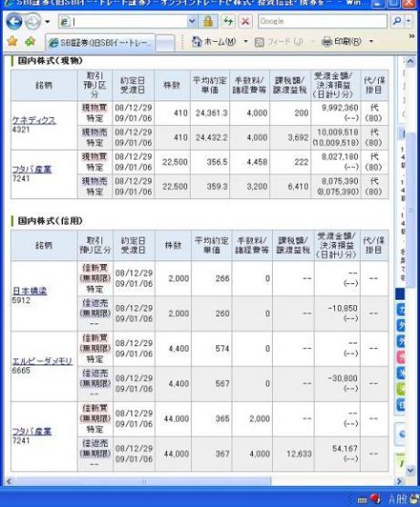Click the browser Forward arrow button

coord(33,22)
